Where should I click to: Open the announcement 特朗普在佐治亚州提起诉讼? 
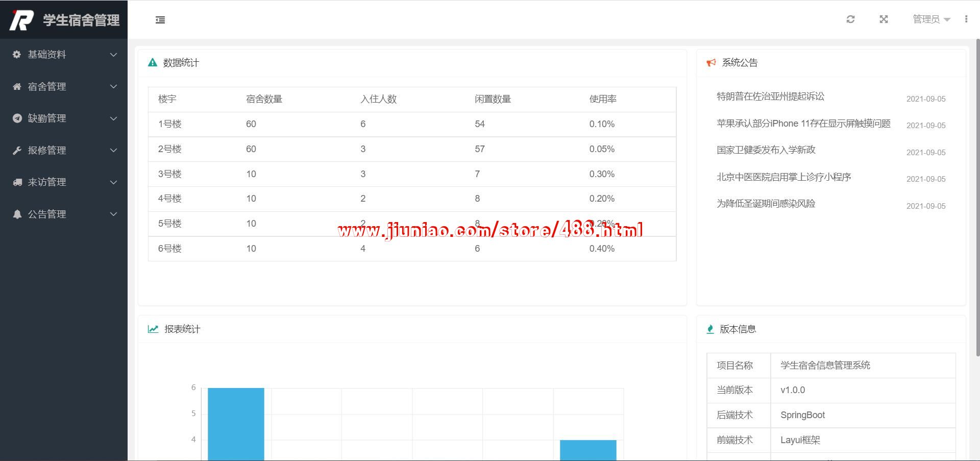coord(770,96)
